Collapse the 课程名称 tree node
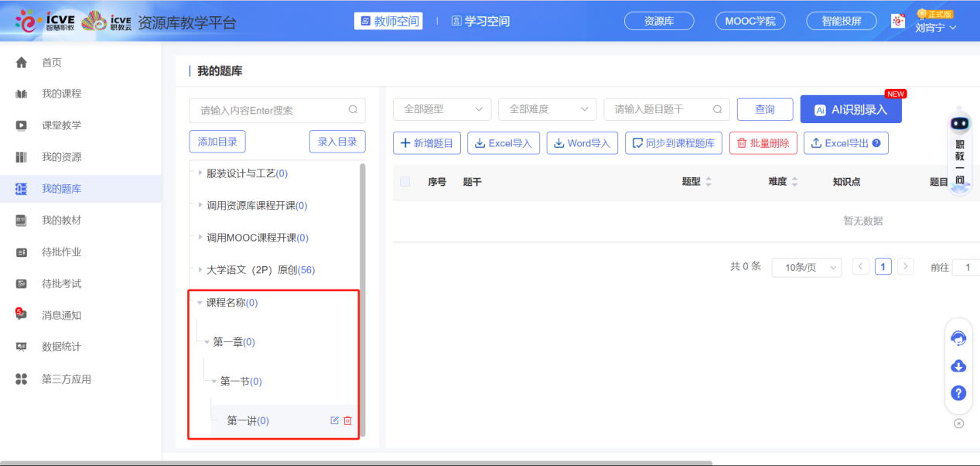Image resolution: width=980 pixels, height=466 pixels. [200, 302]
